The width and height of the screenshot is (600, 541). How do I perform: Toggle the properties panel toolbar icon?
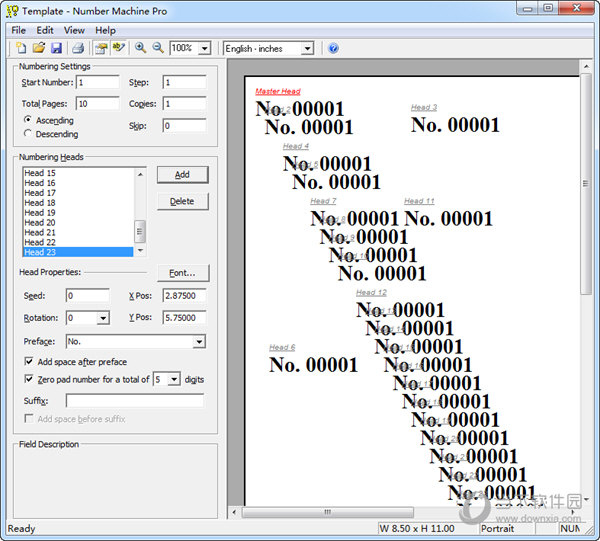(x=101, y=48)
